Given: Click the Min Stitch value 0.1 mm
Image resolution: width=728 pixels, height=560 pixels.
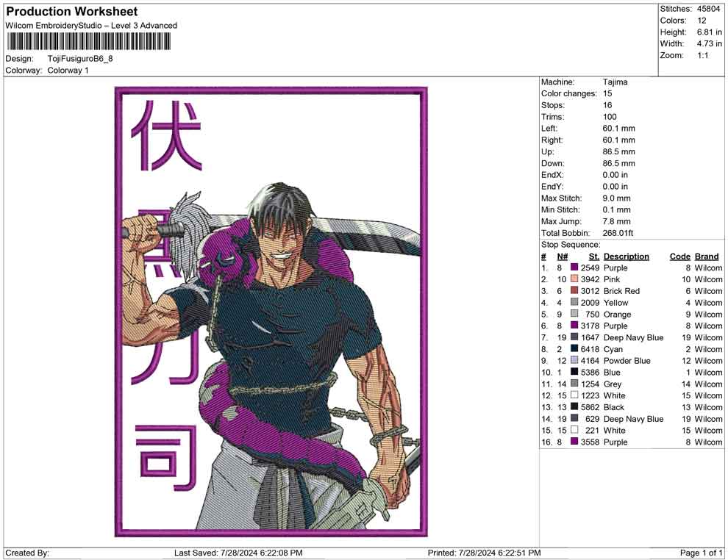Looking at the screenshot, I should 616,209.
